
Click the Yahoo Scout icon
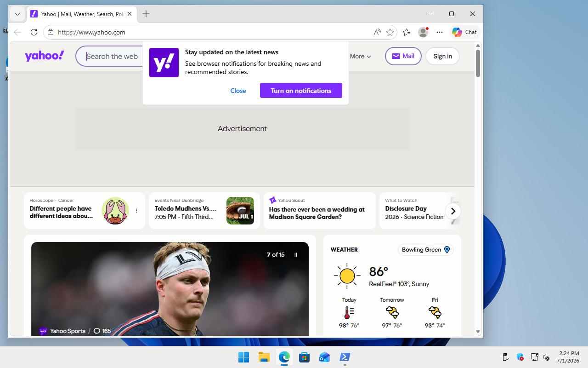click(272, 200)
